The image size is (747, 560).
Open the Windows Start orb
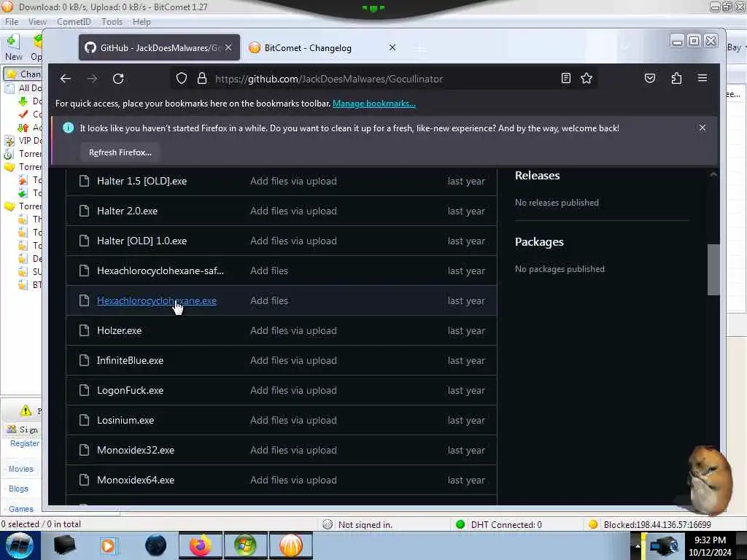click(19, 545)
